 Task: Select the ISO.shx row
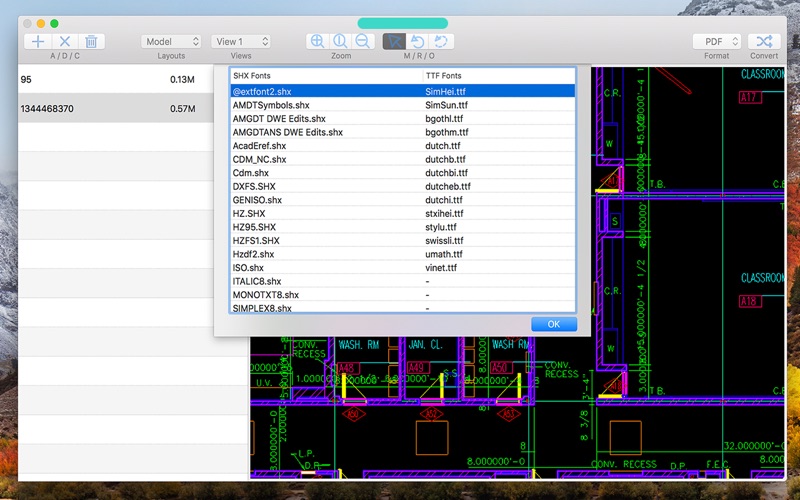tap(403, 267)
